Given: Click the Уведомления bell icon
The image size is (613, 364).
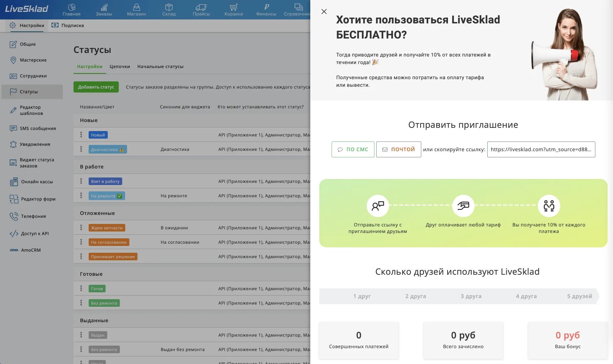Looking at the screenshot, I should 13,144.
